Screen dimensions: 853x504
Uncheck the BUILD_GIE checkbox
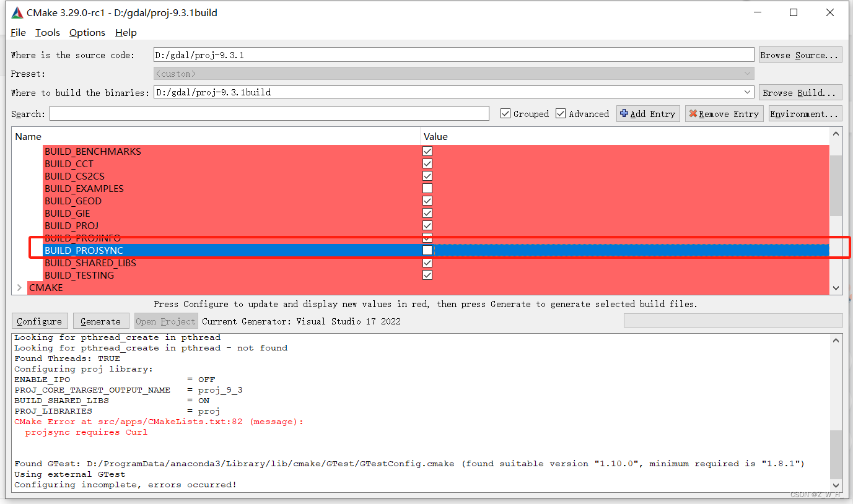(x=427, y=213)
